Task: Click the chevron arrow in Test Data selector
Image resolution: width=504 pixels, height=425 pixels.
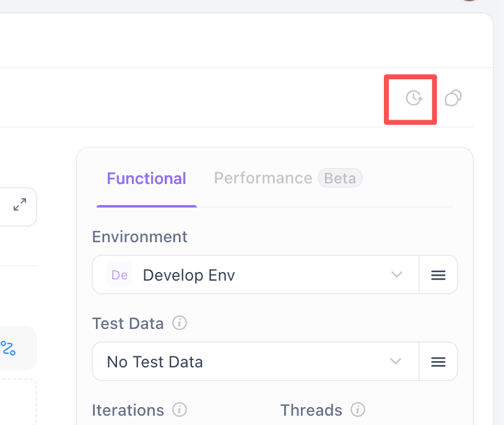Action: tap(397, 362)
